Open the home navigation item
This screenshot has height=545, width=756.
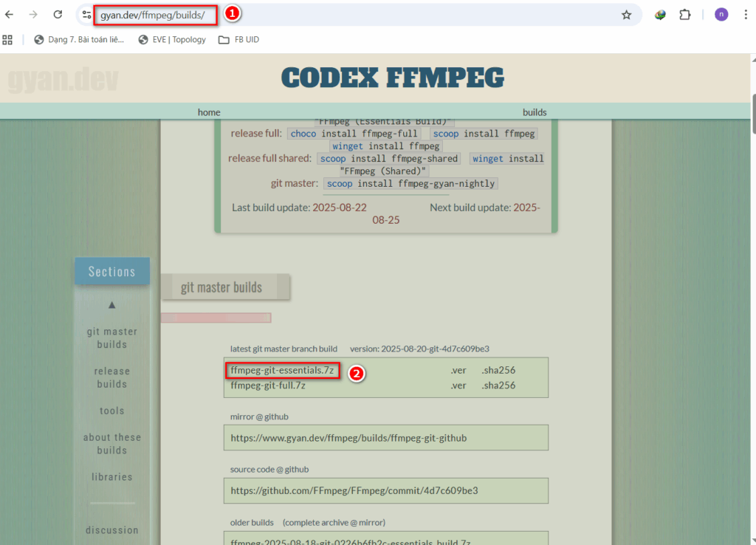tap(209, 112)
